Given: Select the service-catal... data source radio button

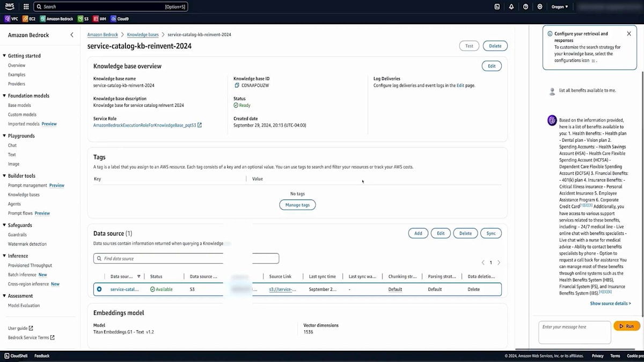Looking at the screenshot, I should 99,289.
